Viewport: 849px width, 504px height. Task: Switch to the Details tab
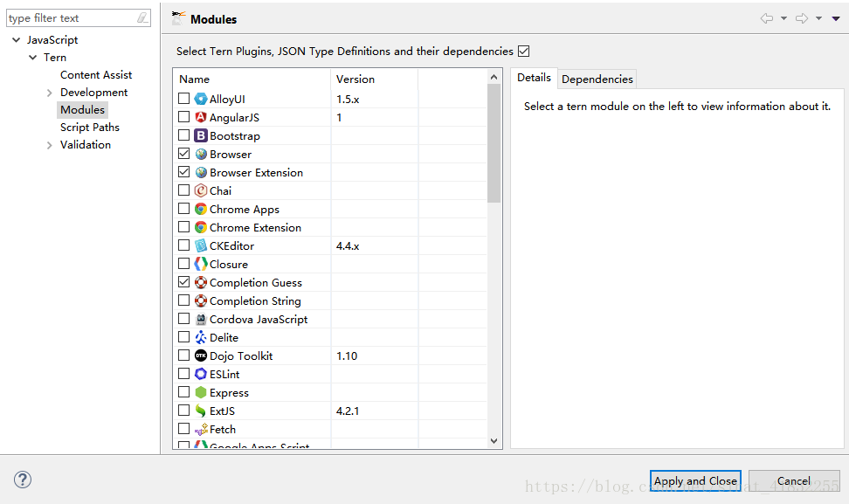click(534, 78)
